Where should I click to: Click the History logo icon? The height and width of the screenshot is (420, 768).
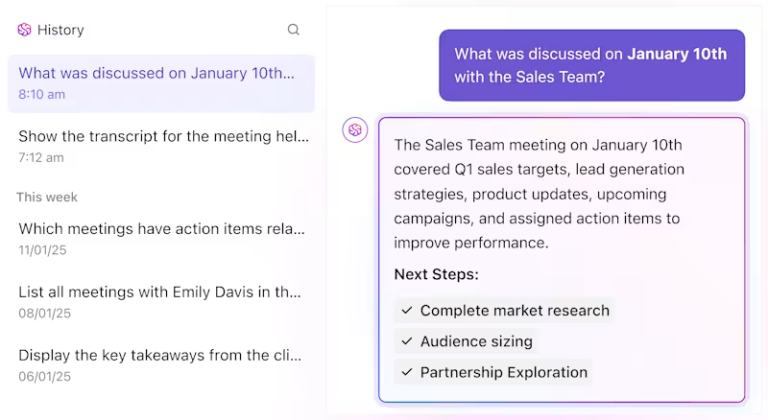click(x=24, y=30)
